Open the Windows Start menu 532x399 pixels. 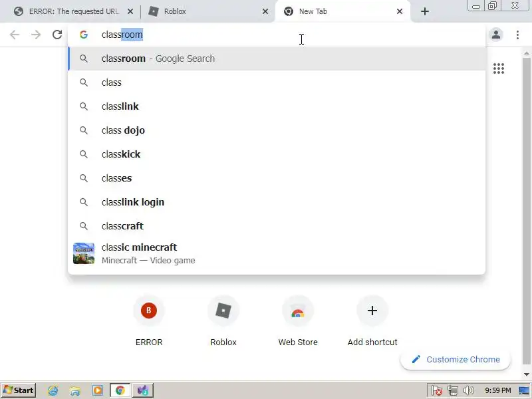(x=19, y=390)
